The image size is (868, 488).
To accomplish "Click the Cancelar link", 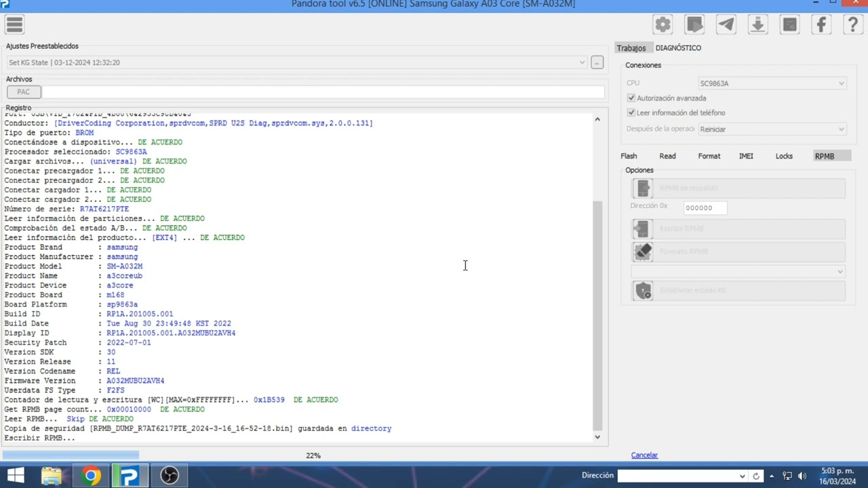I will (x=644, y=455).
